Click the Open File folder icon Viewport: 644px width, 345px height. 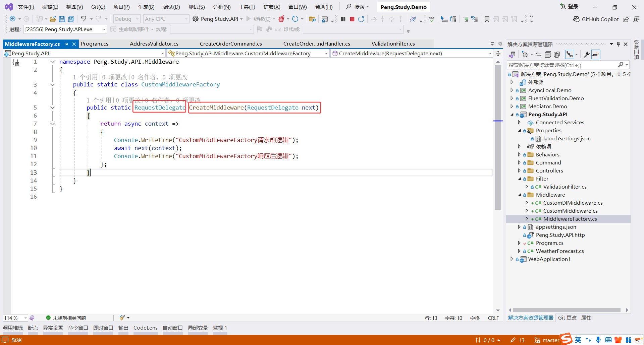tap(53, 19)
